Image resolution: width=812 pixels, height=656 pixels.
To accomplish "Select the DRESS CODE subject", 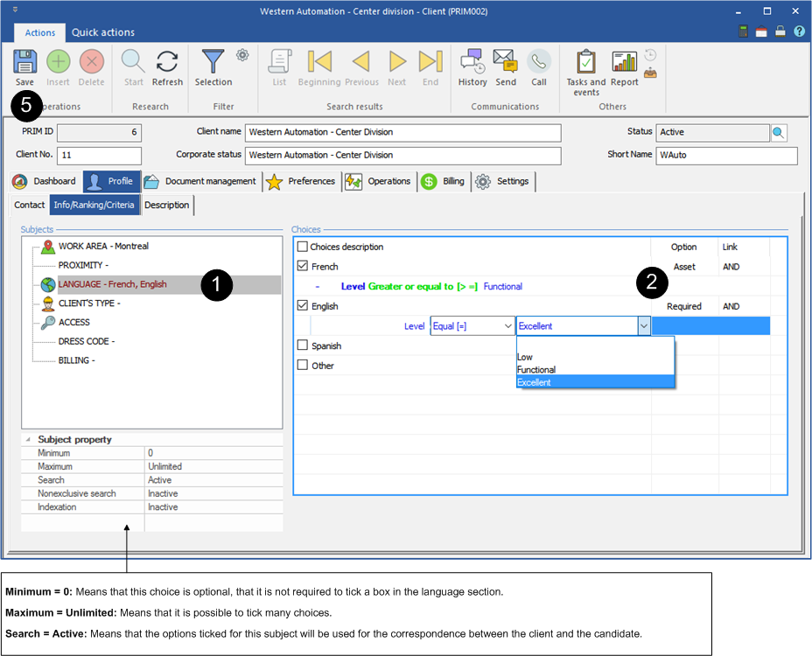I will 87,341.
